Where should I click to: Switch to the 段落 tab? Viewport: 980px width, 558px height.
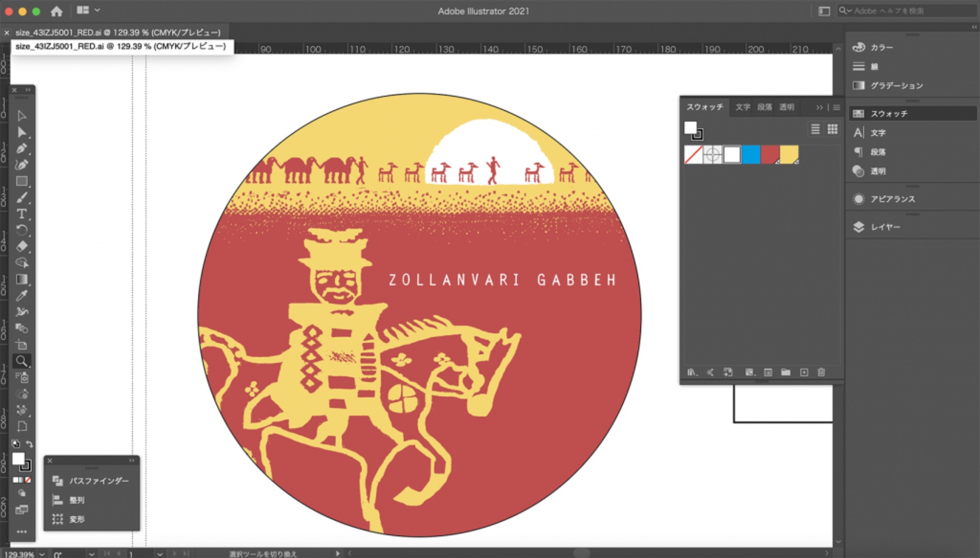pos(764,107)
